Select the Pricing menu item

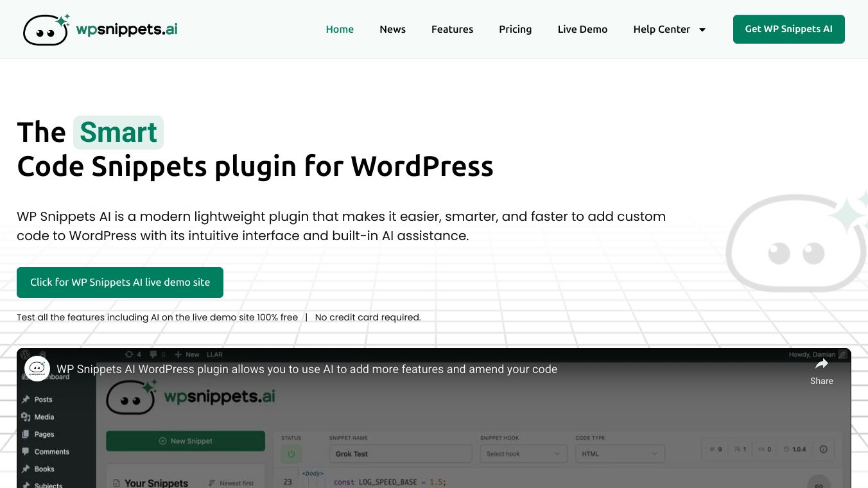[515, 29]
